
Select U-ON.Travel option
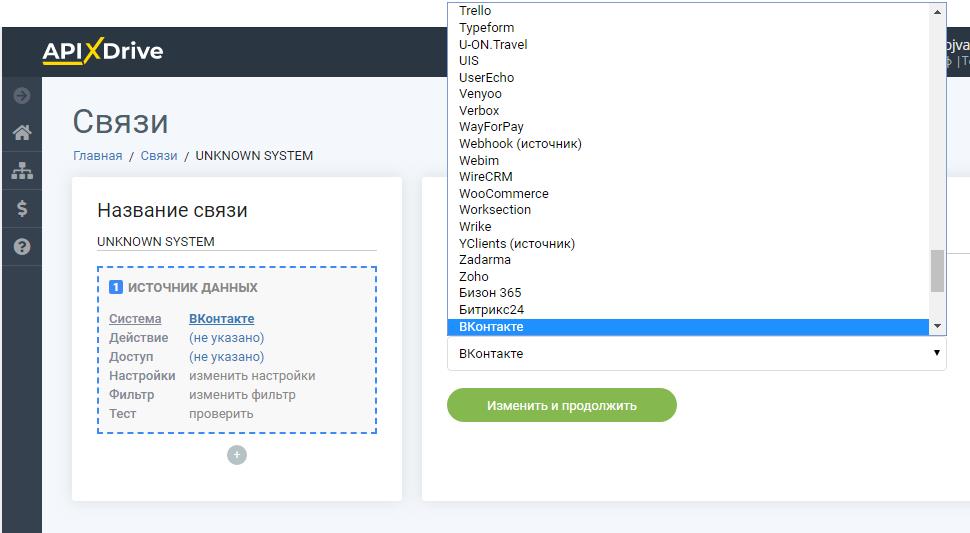688,45
